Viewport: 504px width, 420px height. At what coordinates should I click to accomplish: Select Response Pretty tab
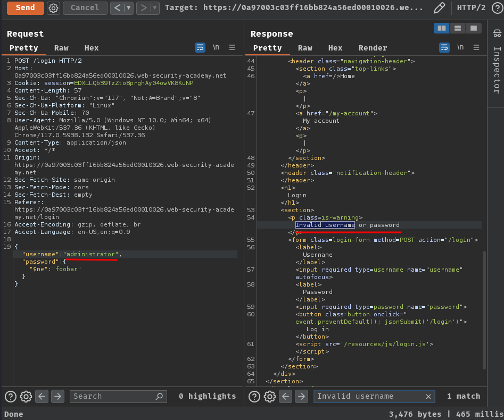pos(267,48)
